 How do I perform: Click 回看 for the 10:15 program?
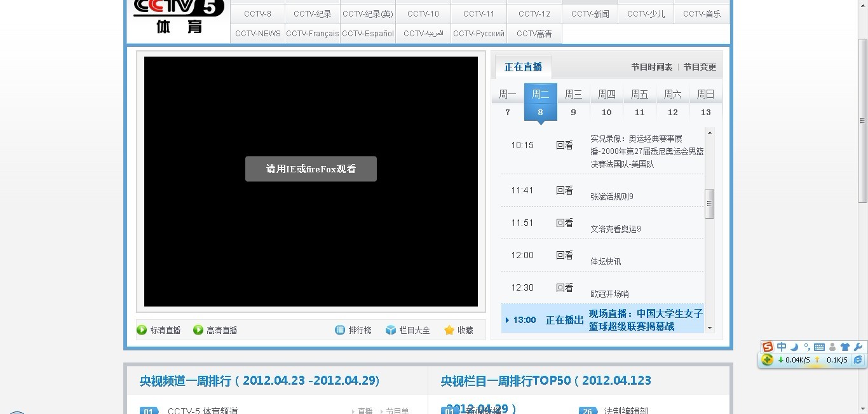564,145
